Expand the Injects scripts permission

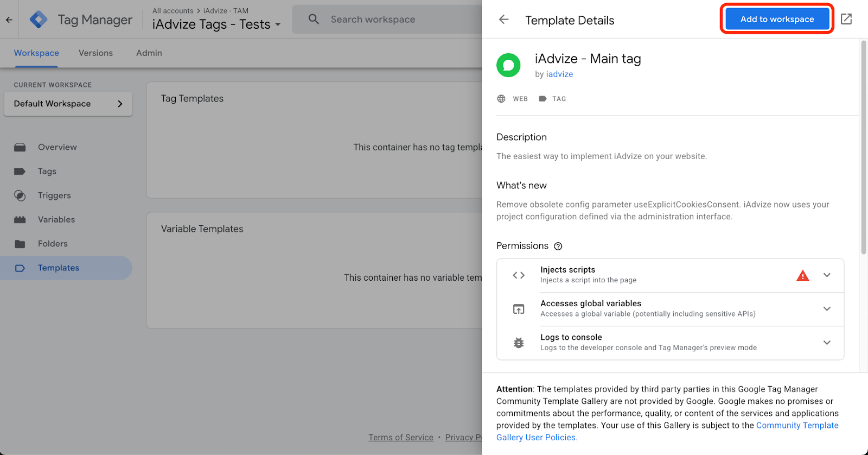[827, 275]
